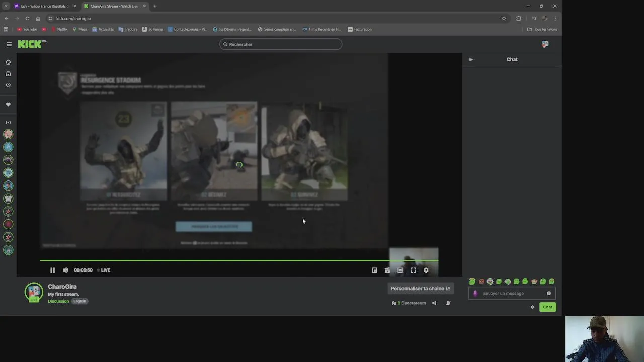This screenshot has width=644, height=362.
Task: Open player settings gear
Action: pos(426,270)
